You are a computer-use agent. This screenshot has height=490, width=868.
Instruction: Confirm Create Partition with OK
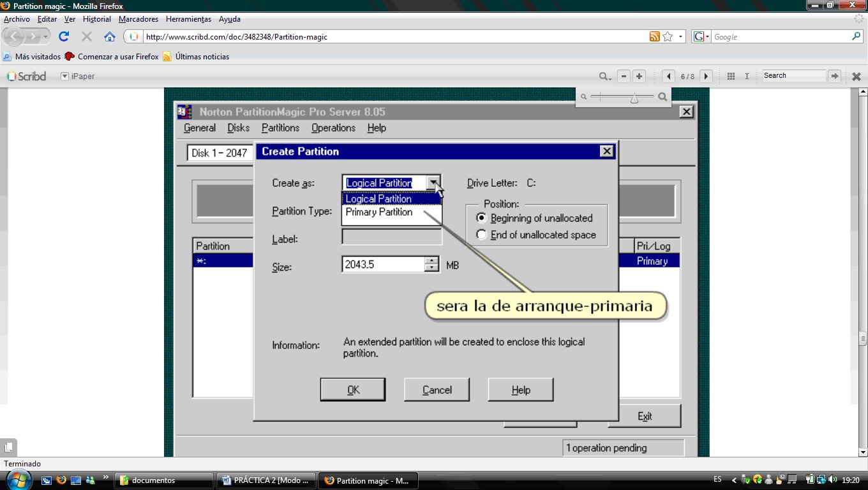(353, 390)
